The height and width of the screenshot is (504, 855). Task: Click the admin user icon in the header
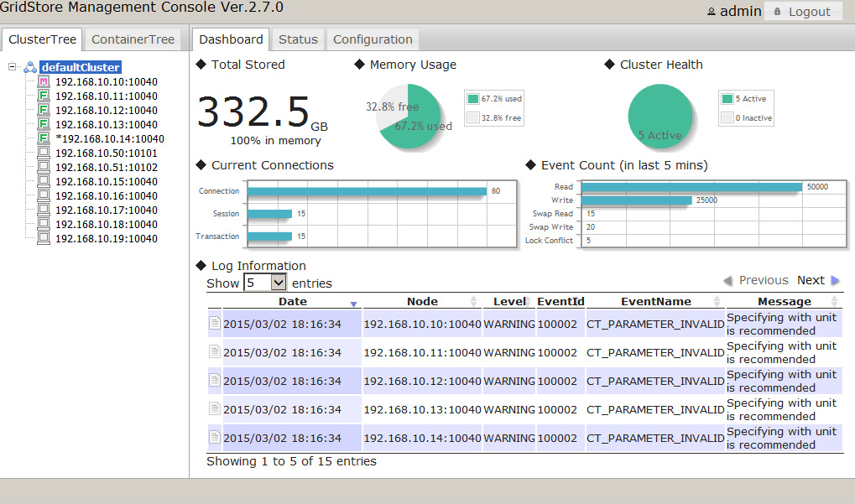point(712,11)
